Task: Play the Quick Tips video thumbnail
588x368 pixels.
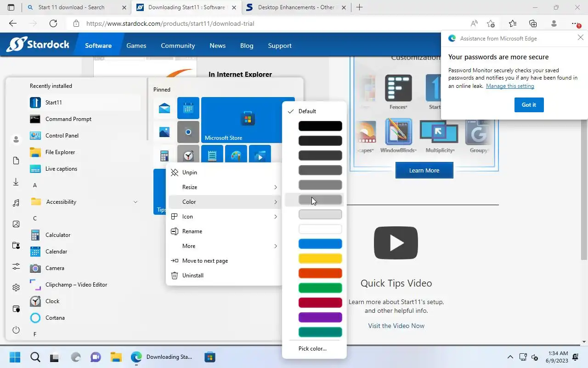Action: pyautogui.click(x=396, y=243)
